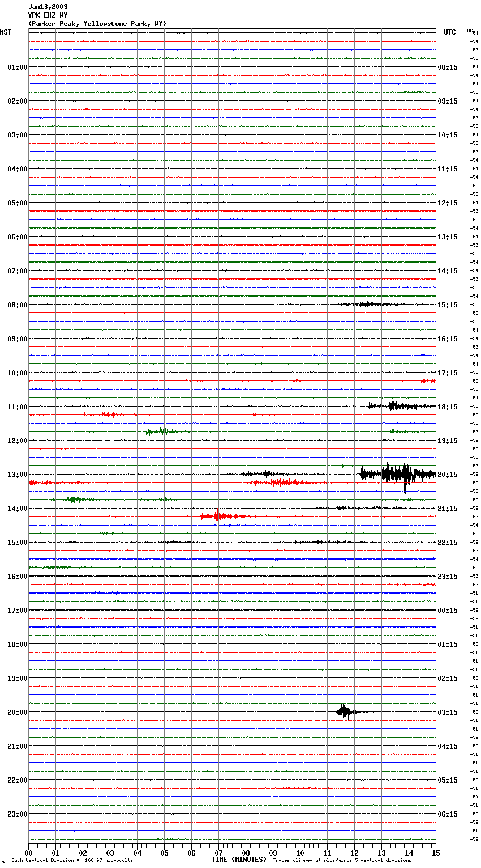Select the 14:00 MST row label

pos(18,509)
